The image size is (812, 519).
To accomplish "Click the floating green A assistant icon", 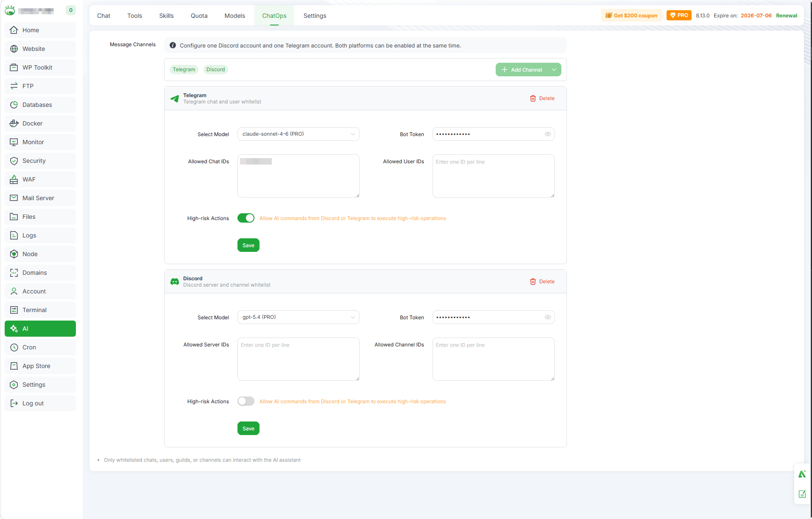I will click(x=802, y=474).
